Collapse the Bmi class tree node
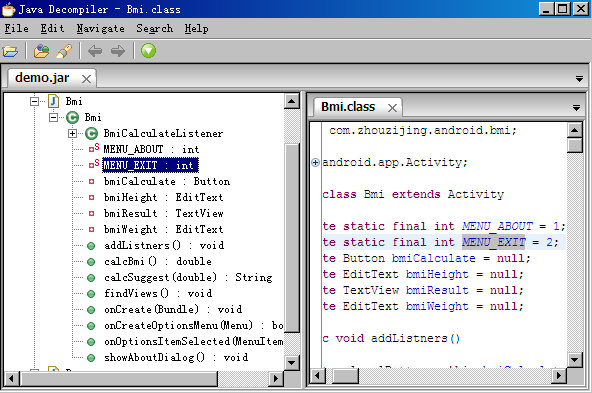 click(53, 117)
